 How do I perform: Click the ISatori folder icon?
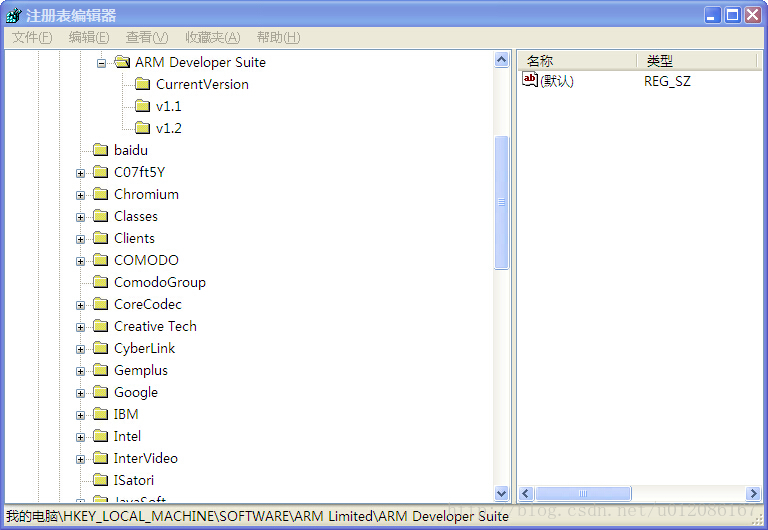100,480
